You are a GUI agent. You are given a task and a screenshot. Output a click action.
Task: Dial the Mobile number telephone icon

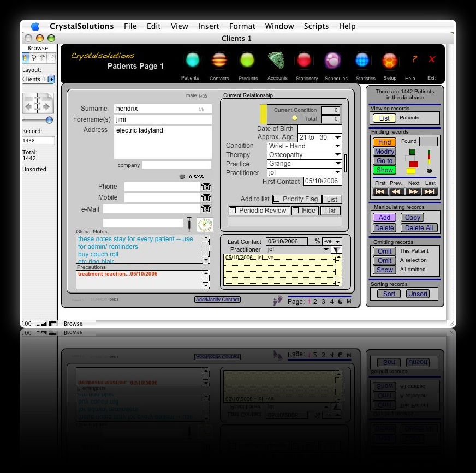206,198
